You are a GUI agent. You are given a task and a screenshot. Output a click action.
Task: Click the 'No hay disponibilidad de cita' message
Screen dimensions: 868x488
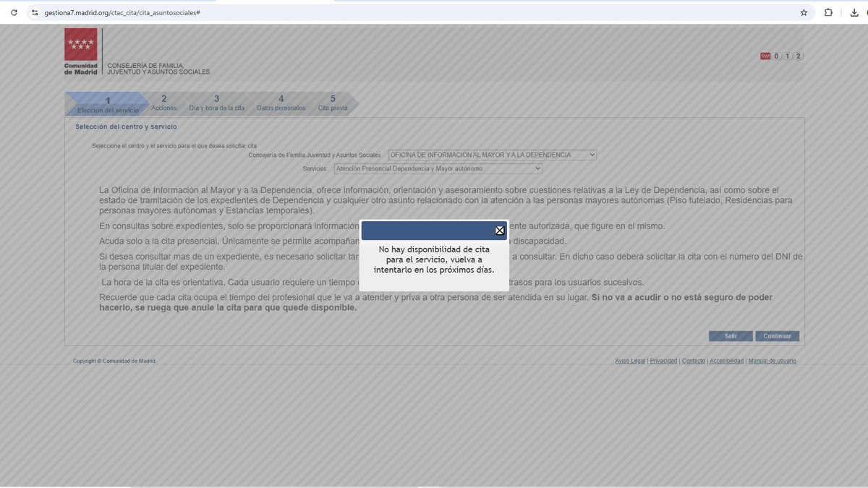[x=434, y=259]
